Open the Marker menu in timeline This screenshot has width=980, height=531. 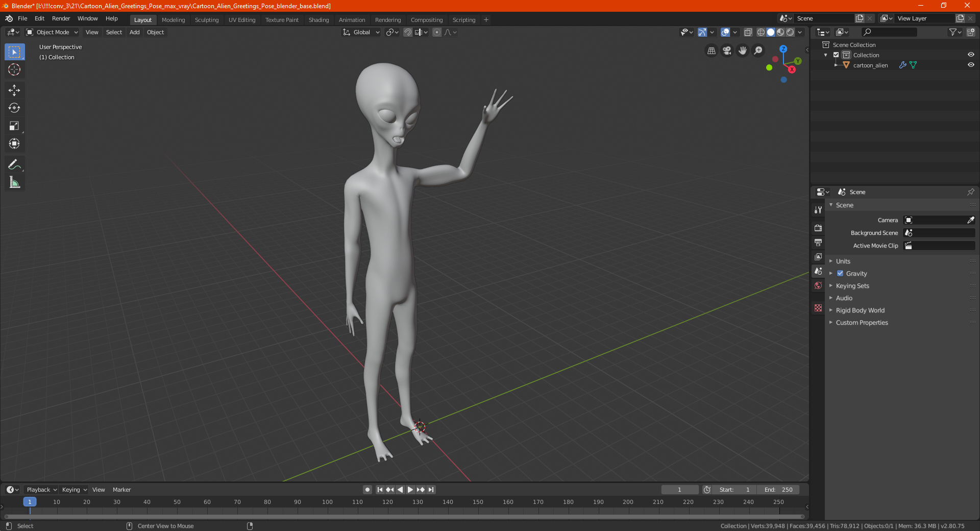point(121,490)
